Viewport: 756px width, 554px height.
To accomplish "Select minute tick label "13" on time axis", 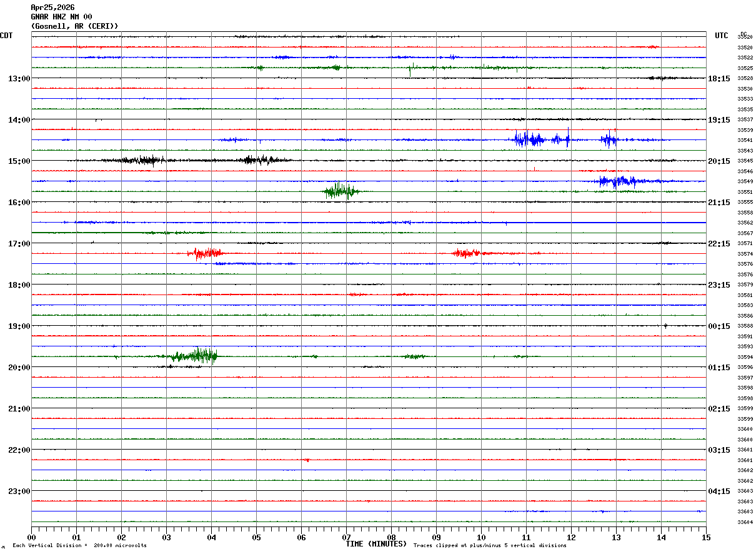I will click(616, 538).
